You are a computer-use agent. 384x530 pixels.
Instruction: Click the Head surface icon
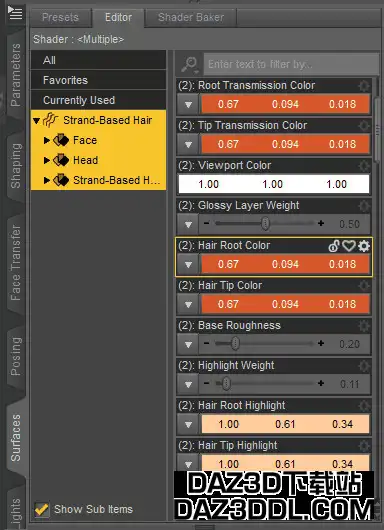pos(61,160)
